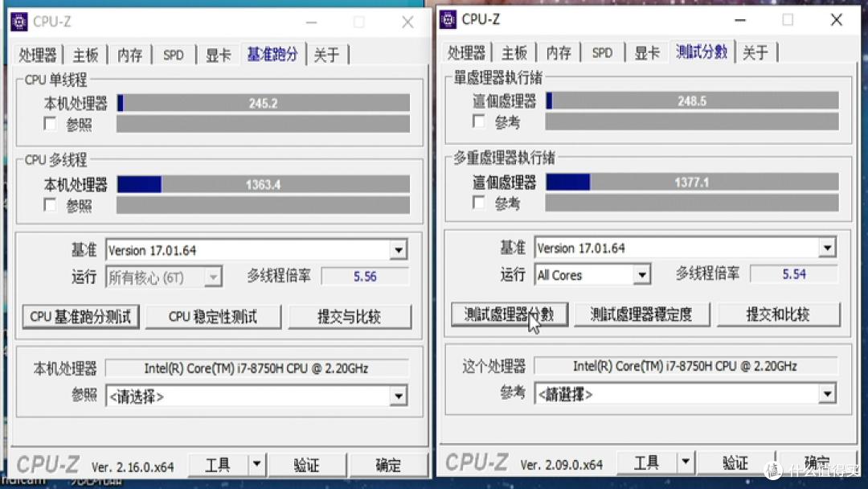
Task: Switch to 内存 tab in right window
Action: pos(559,52)
